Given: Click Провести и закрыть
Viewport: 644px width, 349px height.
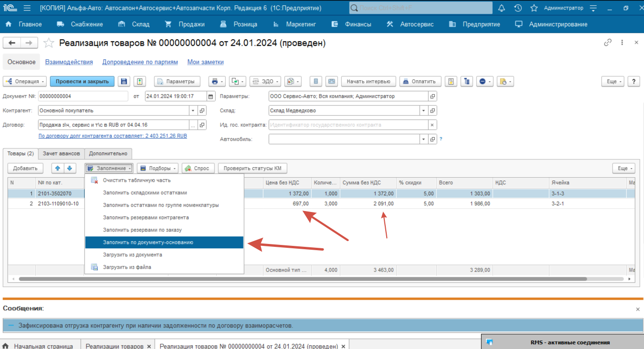Looking at the screenshot, I should click(x=82, y=82).
